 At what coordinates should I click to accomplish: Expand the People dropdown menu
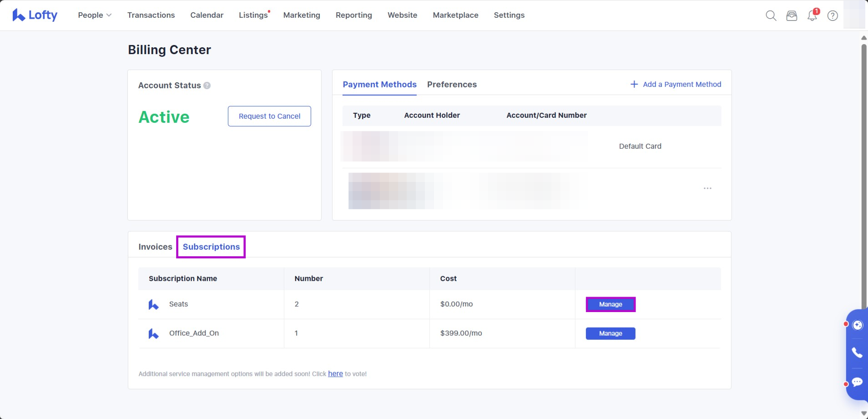(95, 15)
